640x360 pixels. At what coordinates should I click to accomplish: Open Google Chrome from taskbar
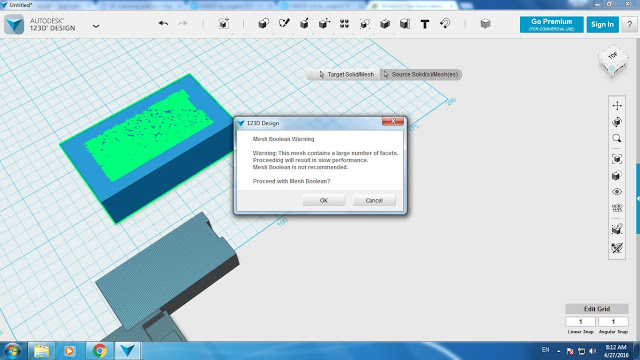[x=99, y=351]
